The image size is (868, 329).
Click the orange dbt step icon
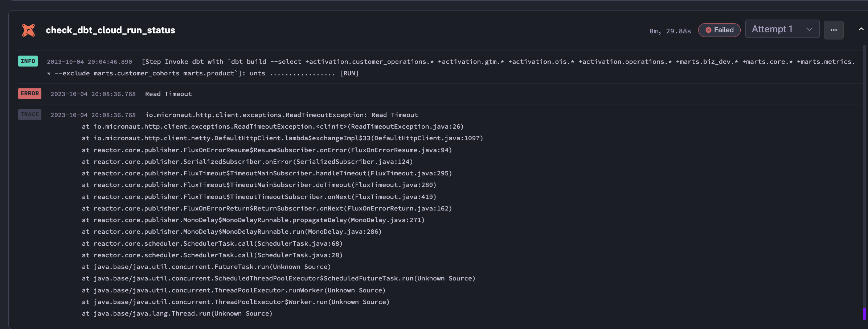tap(29, 30)
